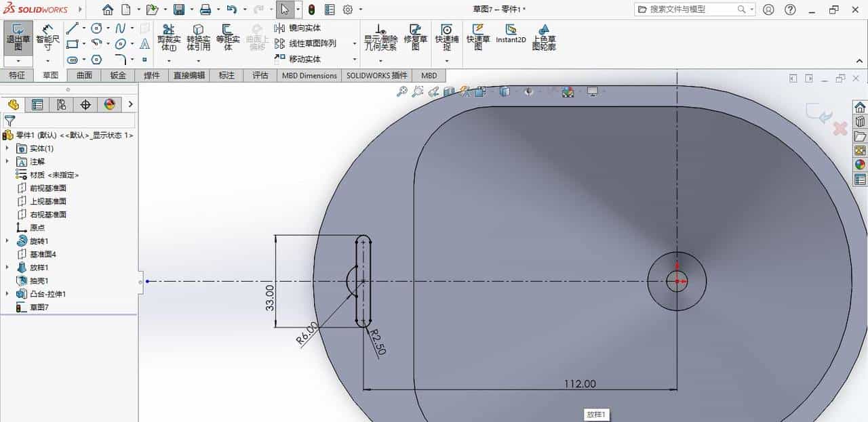Screen dimensions: 868x422
Task: Open the search files and models field
Action: point(692,9)
